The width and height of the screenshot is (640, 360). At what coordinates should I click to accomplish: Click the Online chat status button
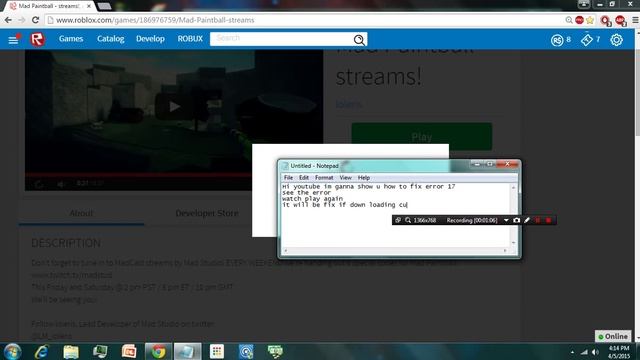coord(613,336)
